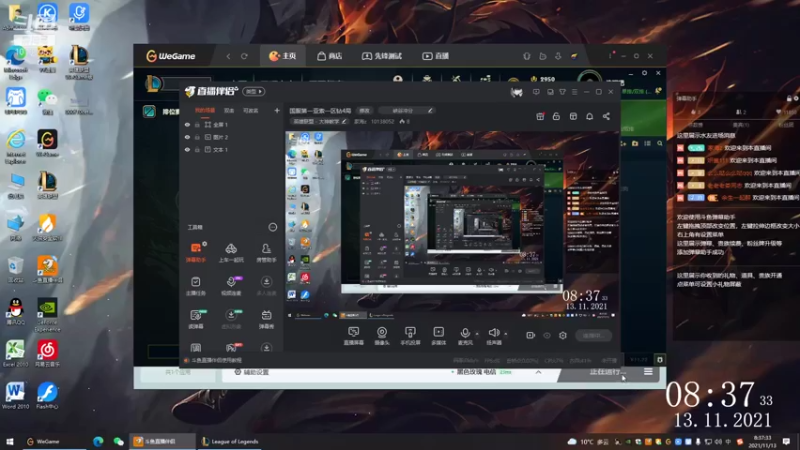This screenshot has width=800, height=450.
Task: Select the first scene tab in sources panel
Action: pos(205,110)
